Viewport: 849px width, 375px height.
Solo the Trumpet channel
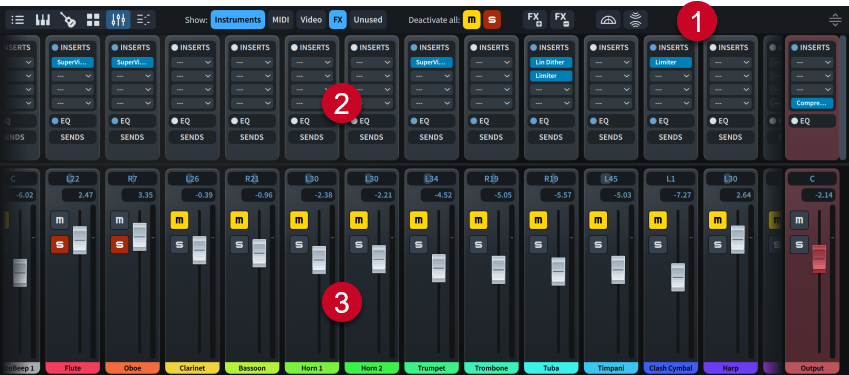click(418, 245)
